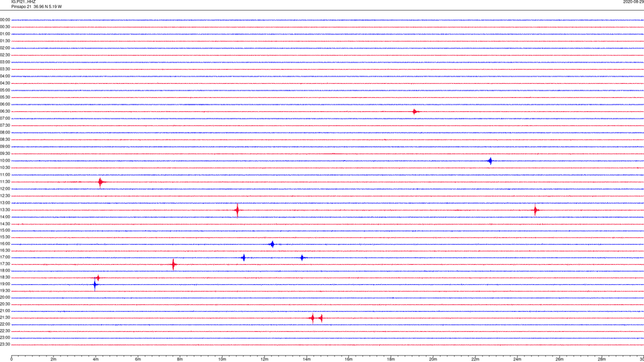
Task: Click the 16m axis tick label
Action: (349, 359)
